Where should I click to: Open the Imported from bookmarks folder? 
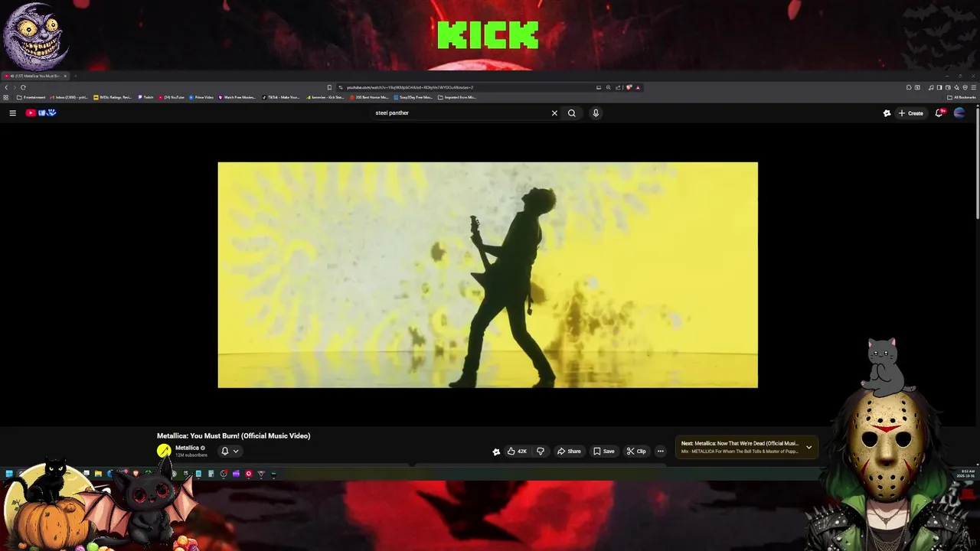click(457, 97)
